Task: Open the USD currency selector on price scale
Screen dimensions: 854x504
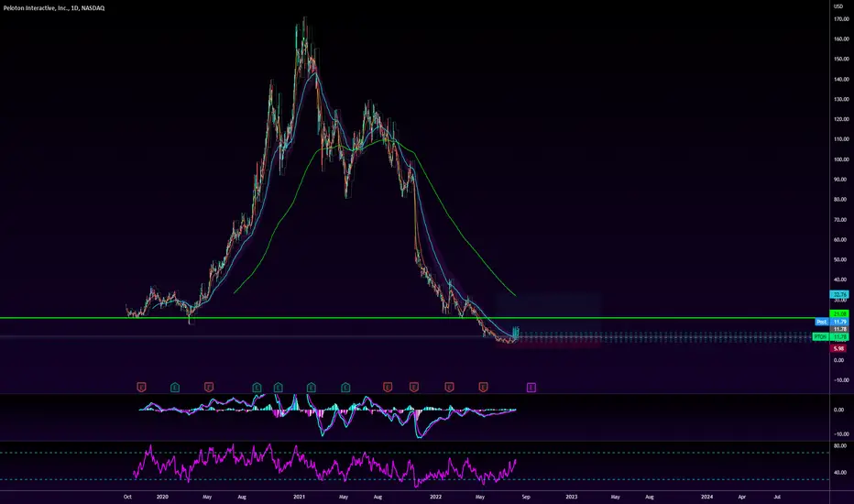Action: click(x=838, y=6)
